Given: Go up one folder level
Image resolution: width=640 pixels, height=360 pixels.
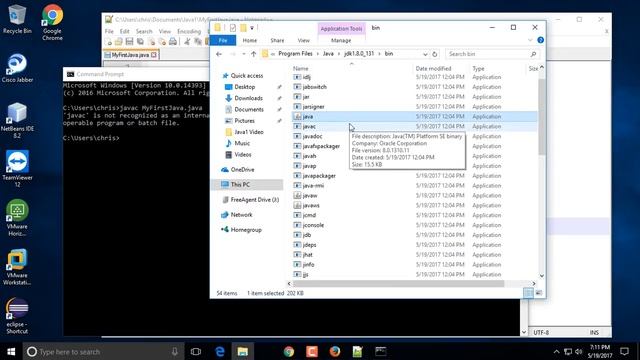Looking at the screenshot, I should click(x=253, y=54).
